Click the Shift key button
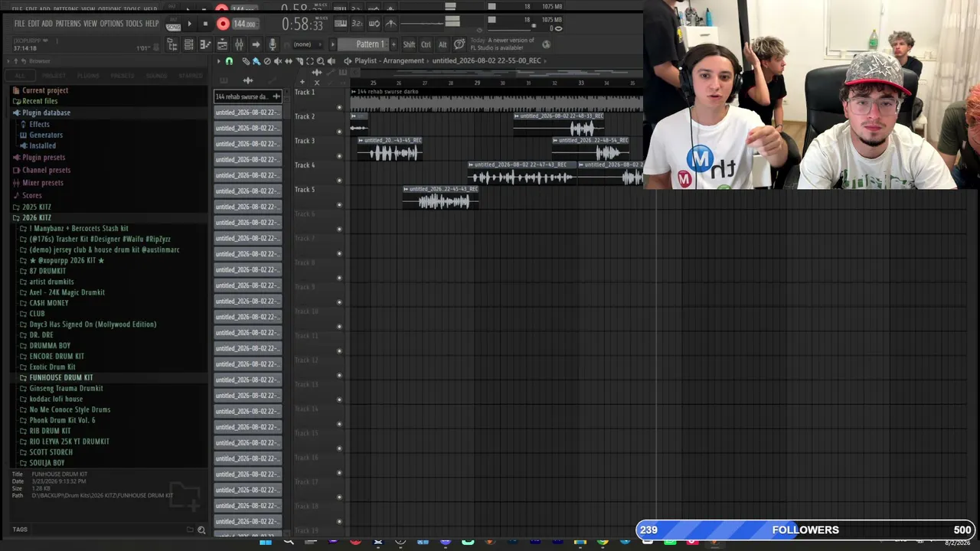 pyautogui.click(x=409, y=44)
